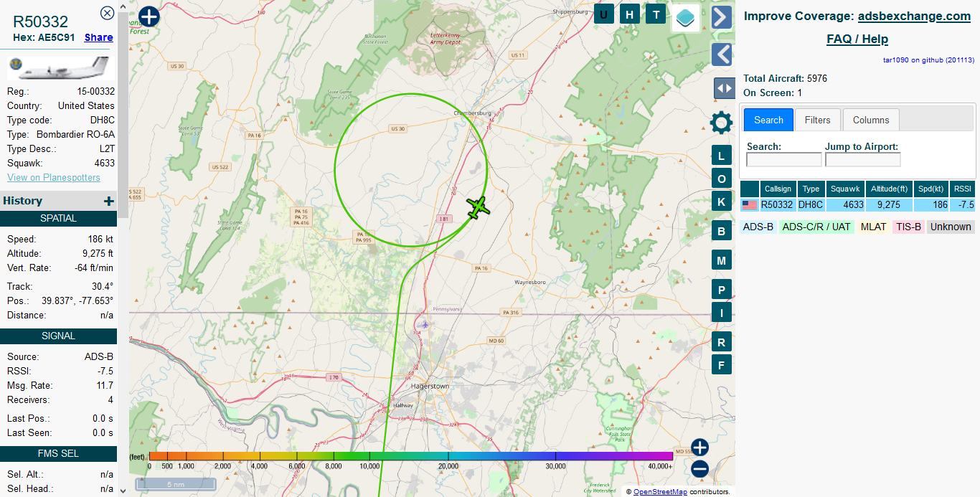The height and width of the screenshot is (497, 980).
Task: Click the MLAT legend label
Action: (x=873, y=227)
